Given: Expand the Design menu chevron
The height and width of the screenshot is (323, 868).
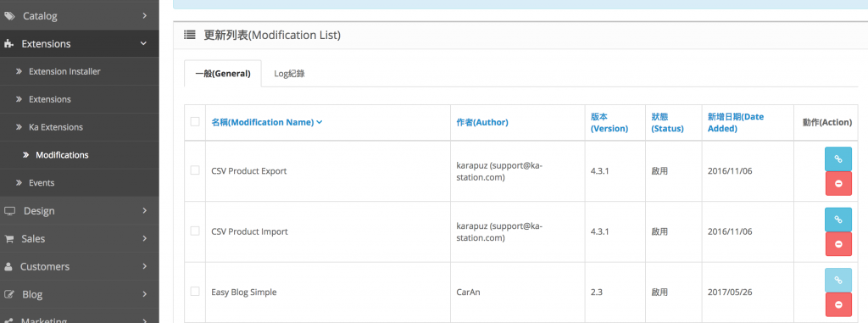Looking at the screenshot, I should [x=144, y=210].
